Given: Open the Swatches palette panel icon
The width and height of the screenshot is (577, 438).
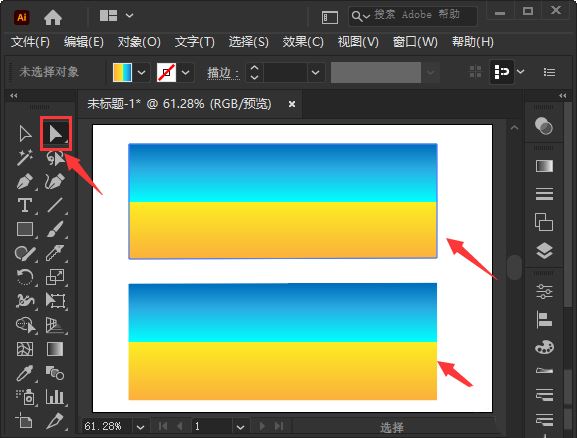Looking at the screenshot, I should click(x=544, y=346).
